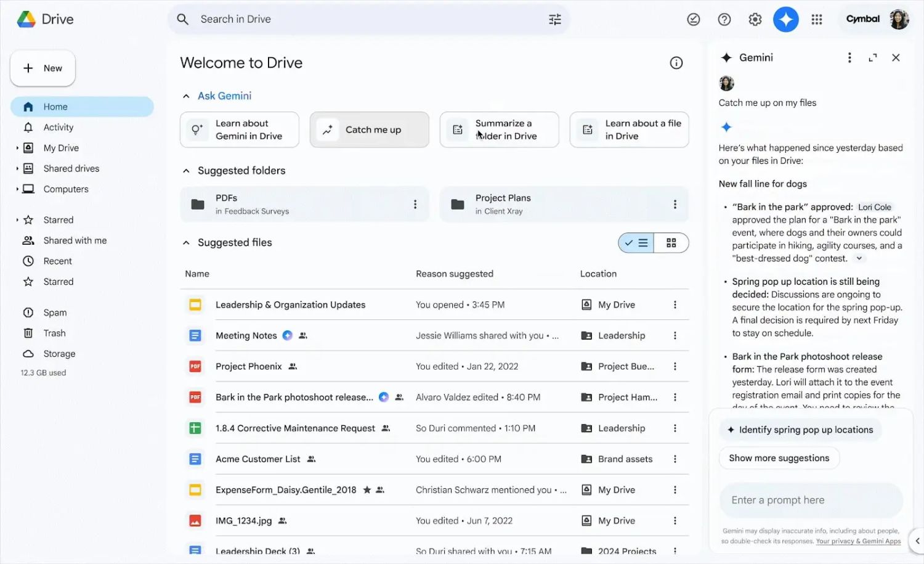Star toggle on ExpenseForm_Daisy.Gentile_2018 file
924x564 pixels.
point(367,490)
